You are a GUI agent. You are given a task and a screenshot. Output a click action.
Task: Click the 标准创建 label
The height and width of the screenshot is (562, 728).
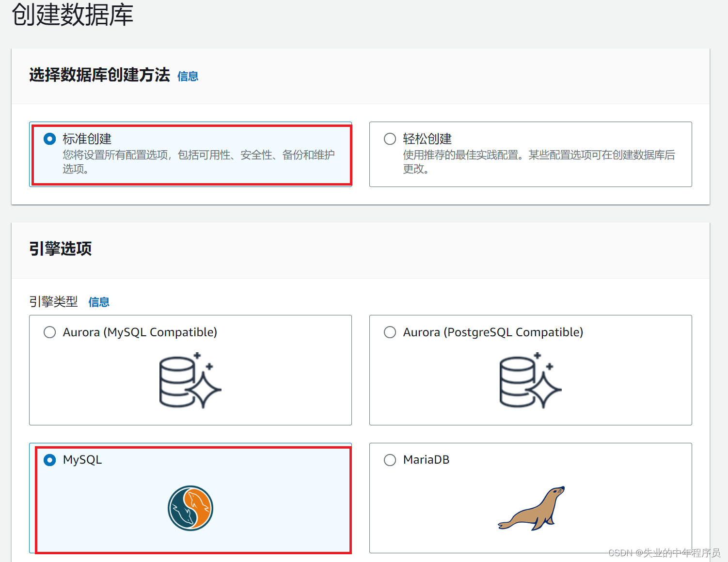87,139
